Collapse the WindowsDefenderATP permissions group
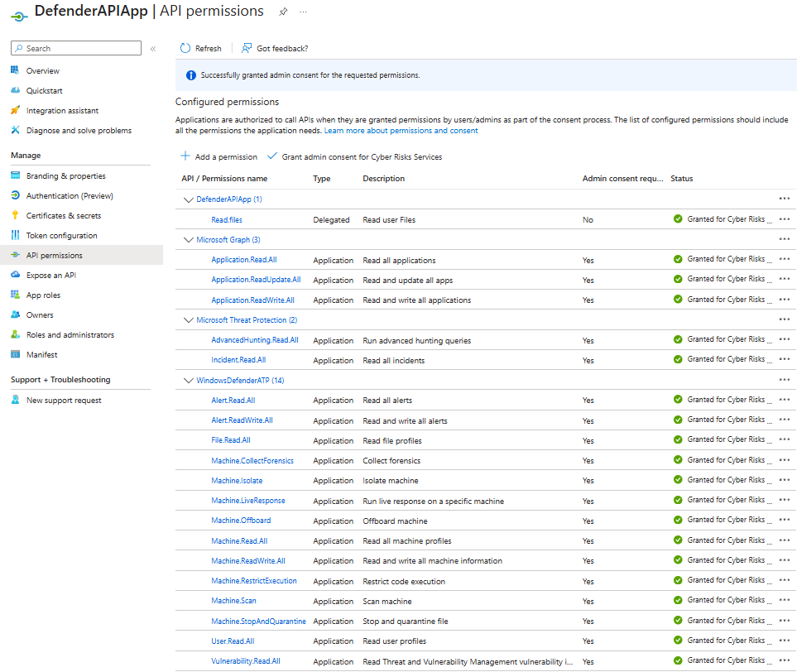Image resolution: width=797 pixels, height=672 pixels. point(189,379)
